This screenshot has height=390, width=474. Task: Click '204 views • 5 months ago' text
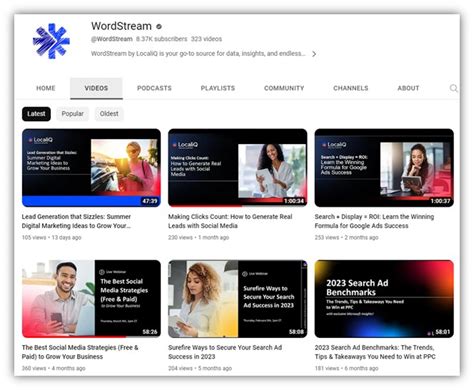200,368
